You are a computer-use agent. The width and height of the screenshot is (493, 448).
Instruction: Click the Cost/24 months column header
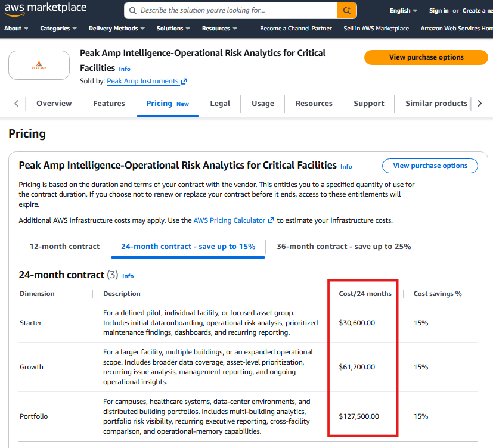pyautogui.click(x=365, y=294)
